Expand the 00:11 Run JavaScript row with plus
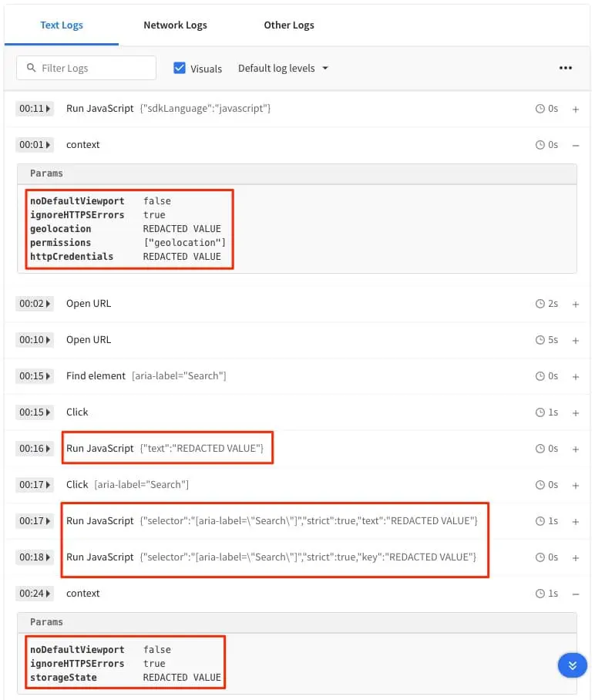Viewport: 595px width, 700px height. 575,109
